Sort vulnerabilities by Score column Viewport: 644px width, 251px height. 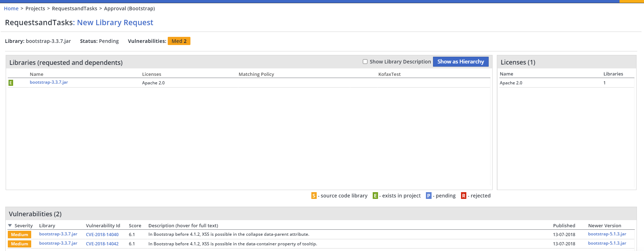pos(135,225)
